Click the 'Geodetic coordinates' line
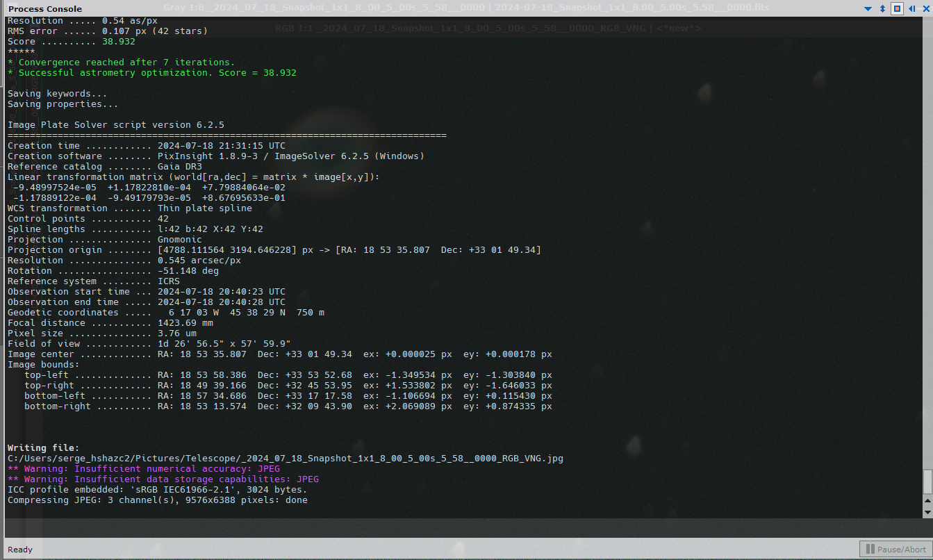This screenshot has height=560, width=933. click(166, 313)
